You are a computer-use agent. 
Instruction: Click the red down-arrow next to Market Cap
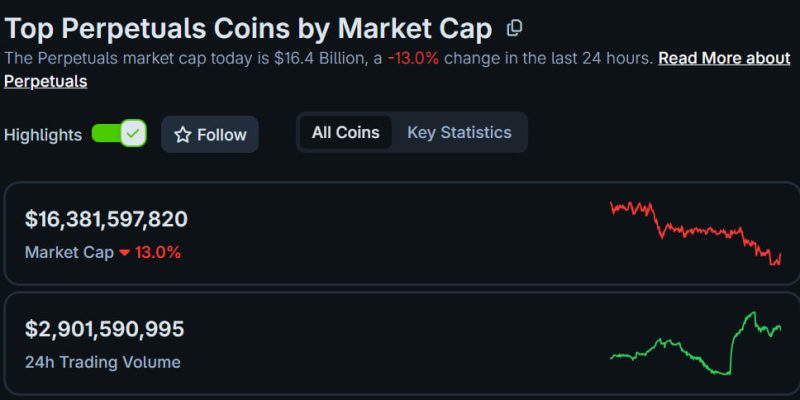pyautogui.click(x=125, y=253)
